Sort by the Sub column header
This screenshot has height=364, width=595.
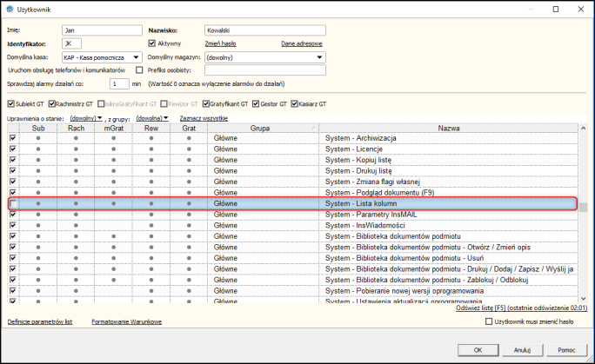click(38, 129)
